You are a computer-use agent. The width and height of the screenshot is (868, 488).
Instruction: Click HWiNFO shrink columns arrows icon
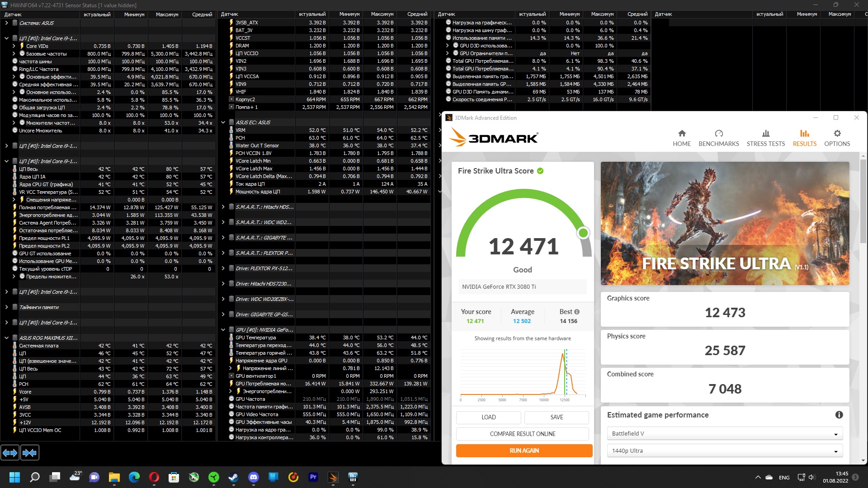pyautogui.click(x=30, y=452)
